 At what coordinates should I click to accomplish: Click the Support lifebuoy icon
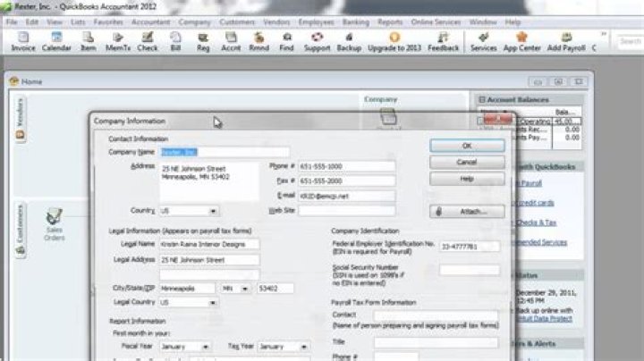(317, 40)
